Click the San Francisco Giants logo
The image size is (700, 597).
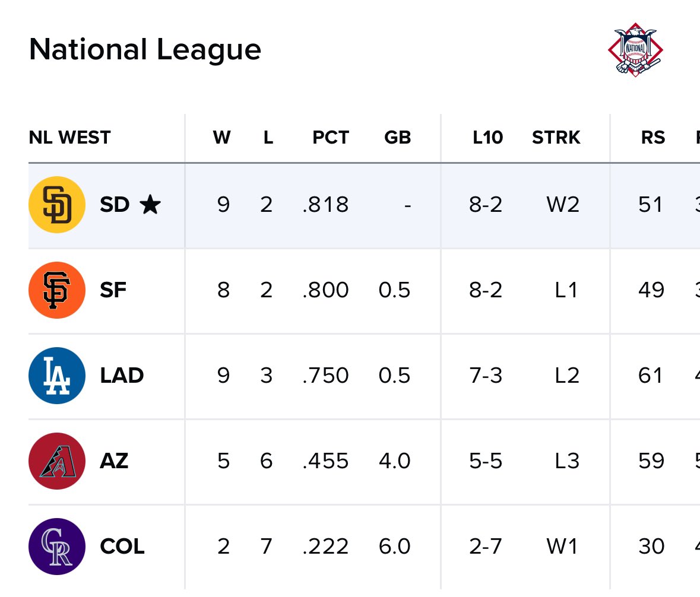(x=56, y=290)
